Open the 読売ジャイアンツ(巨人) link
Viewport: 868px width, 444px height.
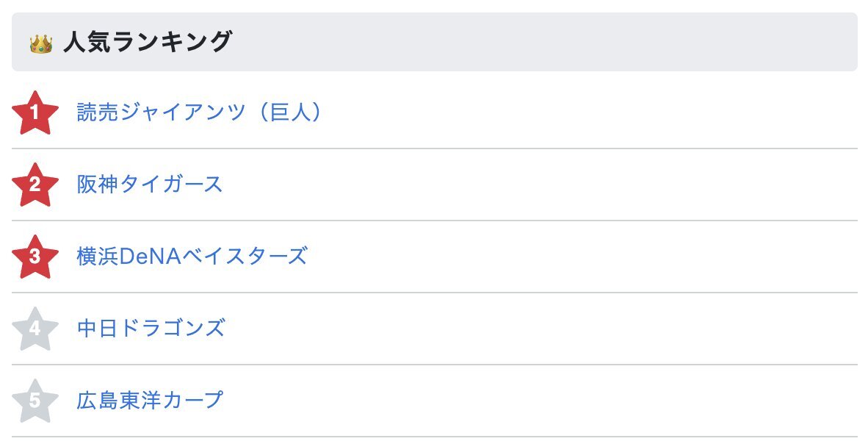tap(199, 112)
